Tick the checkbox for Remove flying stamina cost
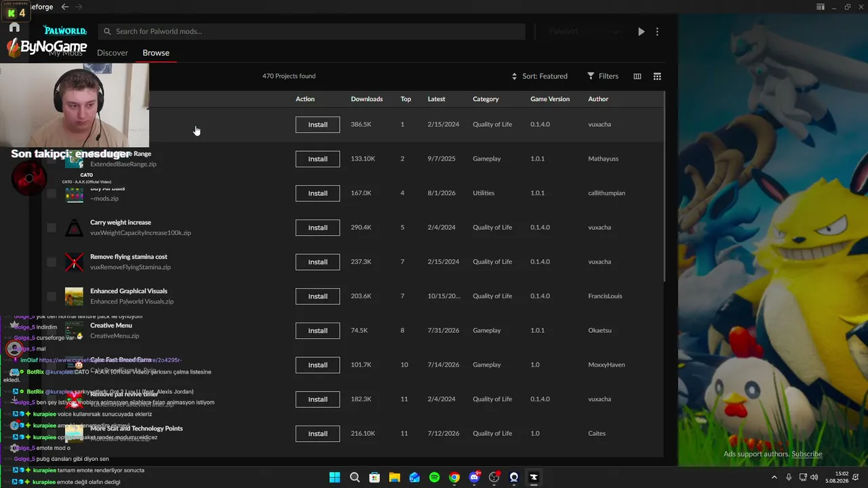The height and width of the screenshot is (488, 868). click(52, 262)
